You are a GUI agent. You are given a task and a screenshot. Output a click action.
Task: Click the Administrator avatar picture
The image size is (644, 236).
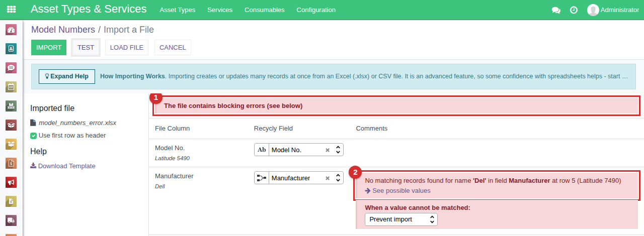point(593,10)
